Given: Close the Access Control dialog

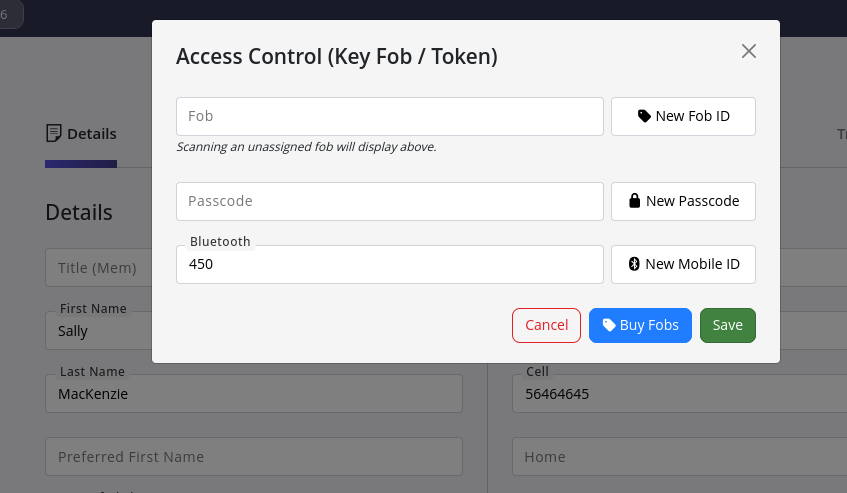Looking at the screenshot, I should (x=748, y=51).
